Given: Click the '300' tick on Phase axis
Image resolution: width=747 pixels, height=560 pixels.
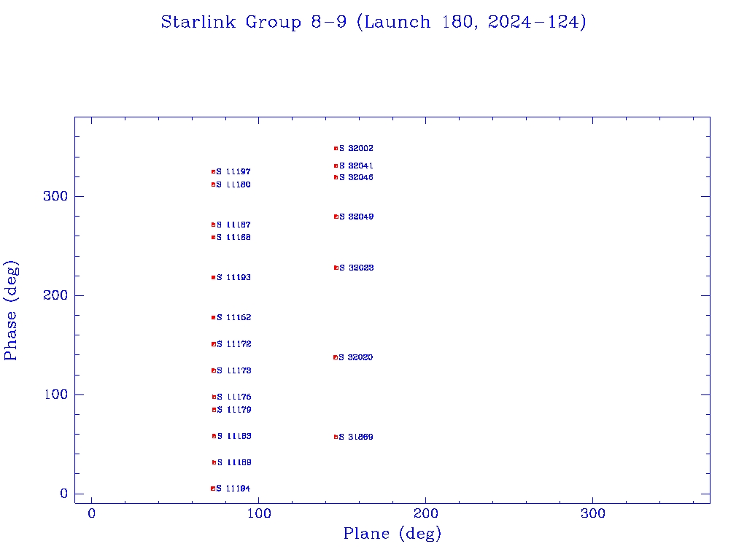Looking at the screenshot, I should (55, 196).
